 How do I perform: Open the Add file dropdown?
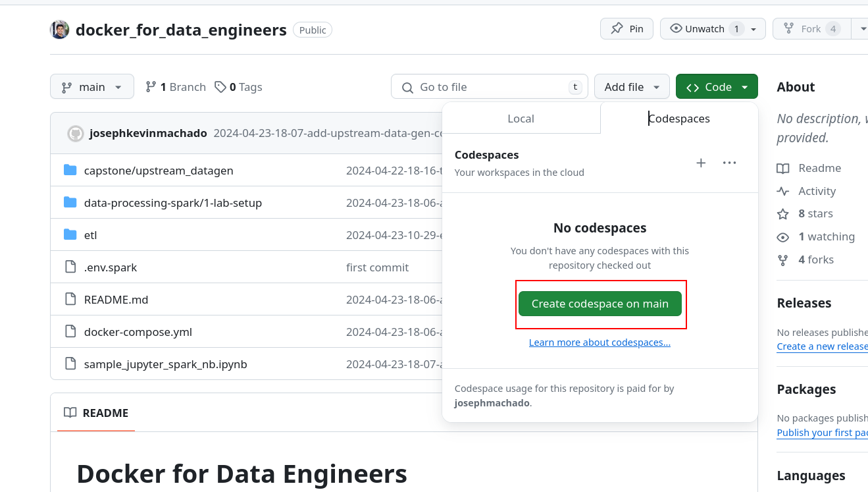coord(632,87)
